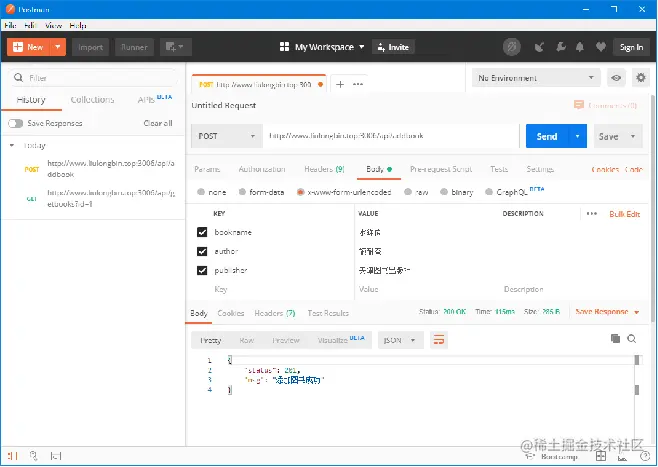Switch to the Collections tab
This screenshot has height=467, width=658.
pyautogui.click(x=92, y=99)
